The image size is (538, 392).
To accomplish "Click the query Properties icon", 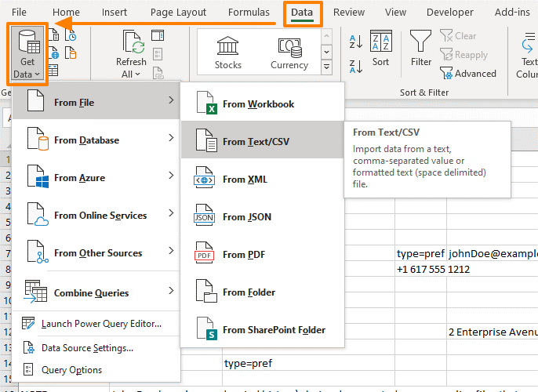I will (158, 54).
